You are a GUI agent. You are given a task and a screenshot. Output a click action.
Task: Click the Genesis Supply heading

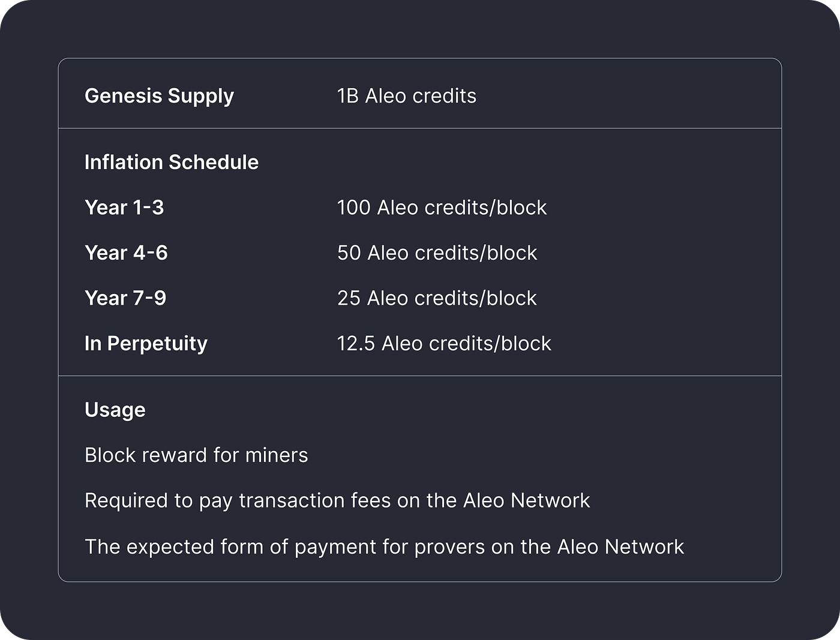pos(159,96)
